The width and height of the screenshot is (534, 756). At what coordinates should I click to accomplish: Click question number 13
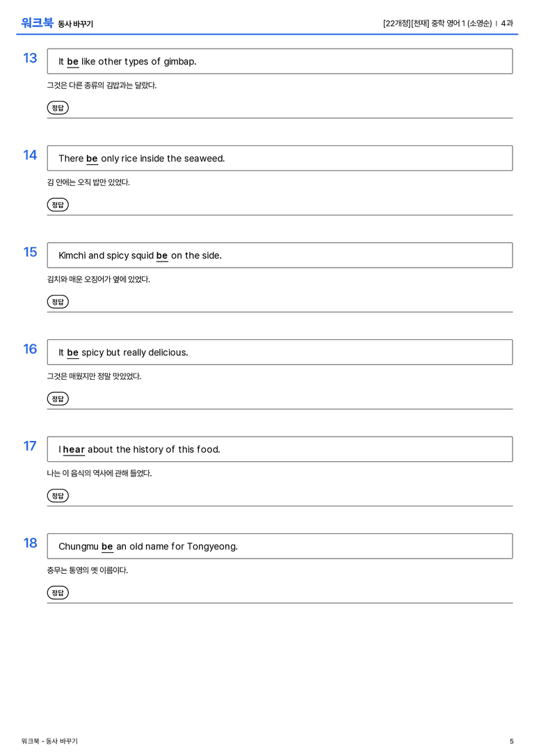[x=30, y=58]
